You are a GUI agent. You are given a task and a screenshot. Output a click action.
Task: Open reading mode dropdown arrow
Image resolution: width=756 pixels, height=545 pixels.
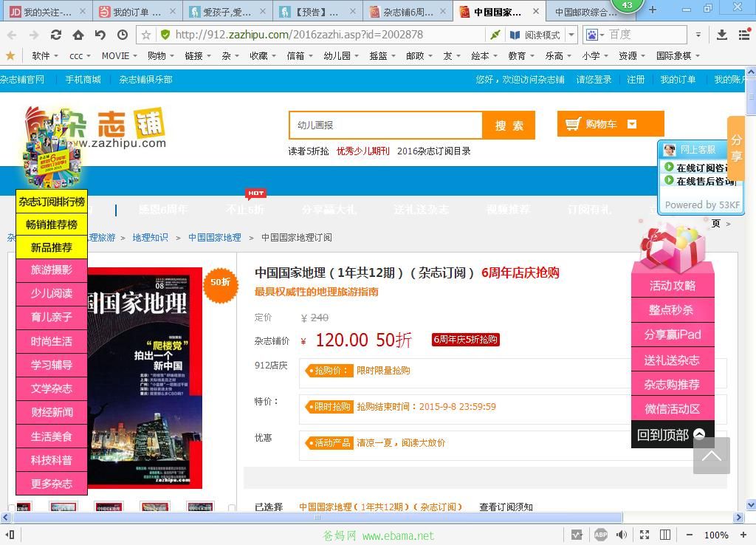click(x=571, y=35)
